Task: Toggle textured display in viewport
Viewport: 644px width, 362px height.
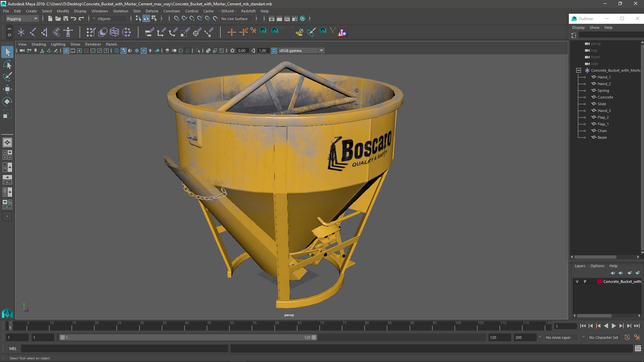Action: (144, 51)
